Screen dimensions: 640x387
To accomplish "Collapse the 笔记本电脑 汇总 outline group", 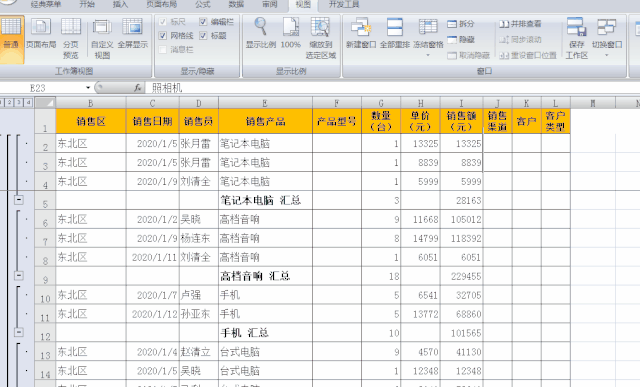I will (x=19, y=200).
